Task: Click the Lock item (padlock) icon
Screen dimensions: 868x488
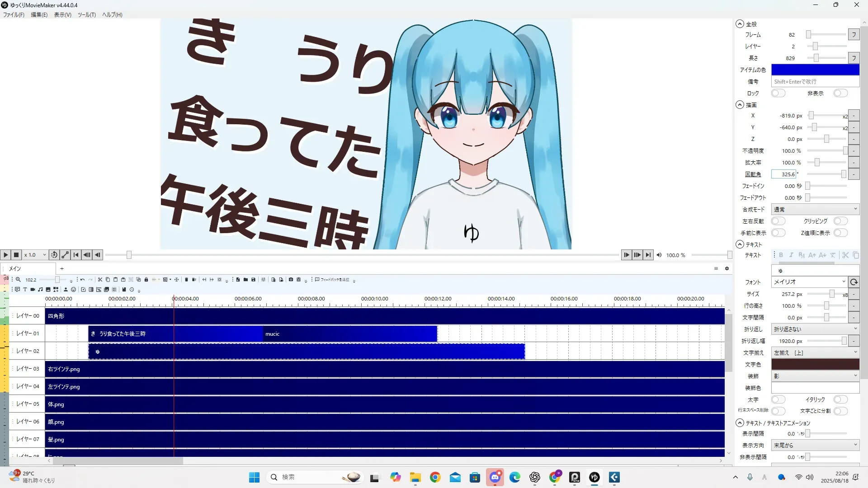Action: point(146,280)
